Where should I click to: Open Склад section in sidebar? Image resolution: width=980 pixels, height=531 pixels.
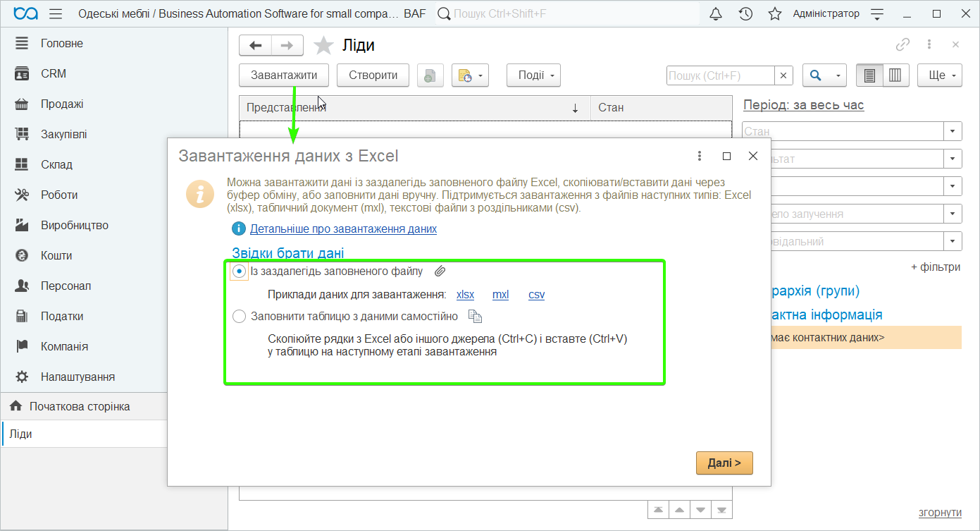(x=56, y=165)
